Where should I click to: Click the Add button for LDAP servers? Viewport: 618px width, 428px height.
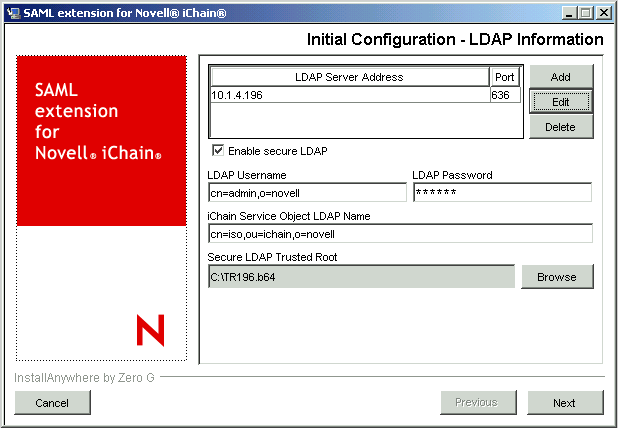coord(561,77)
